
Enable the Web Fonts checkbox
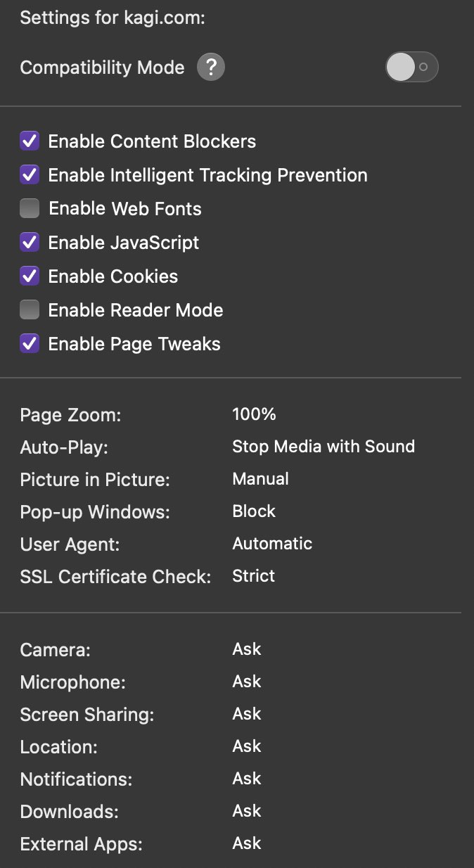coord(30,209)
